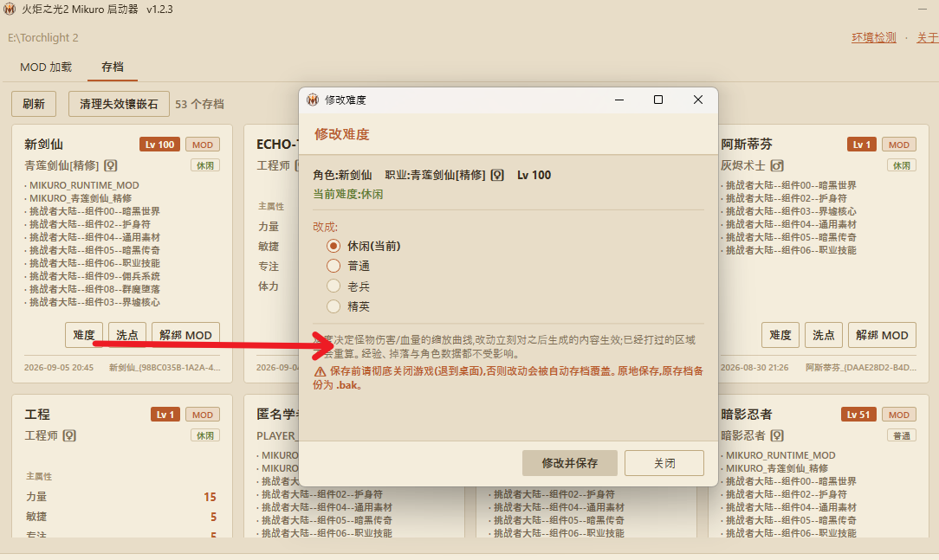This screenshot has height=560, width=939.
Task: Click the orange warning triangle in the dialog
Action: tap(320, 371)
